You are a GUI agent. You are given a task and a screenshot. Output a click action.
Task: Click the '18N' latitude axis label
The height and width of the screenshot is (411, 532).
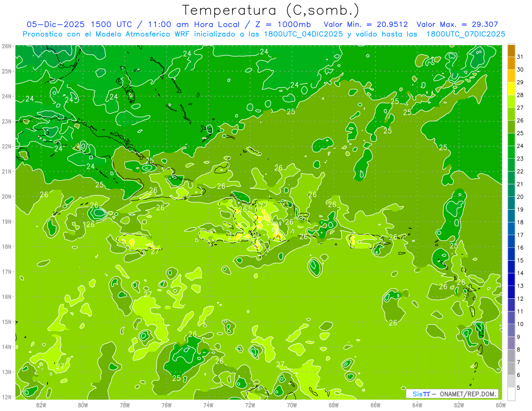7,247
